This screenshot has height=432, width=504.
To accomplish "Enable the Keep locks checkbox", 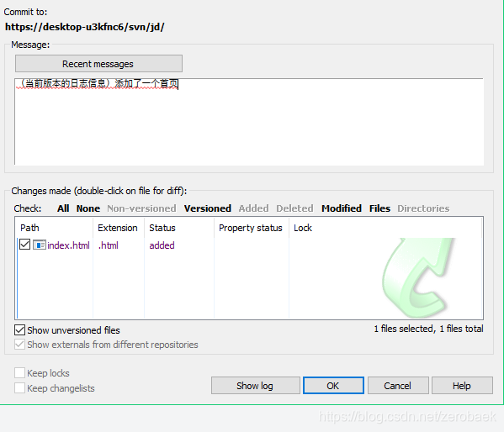I will click(x=19, y=373).
